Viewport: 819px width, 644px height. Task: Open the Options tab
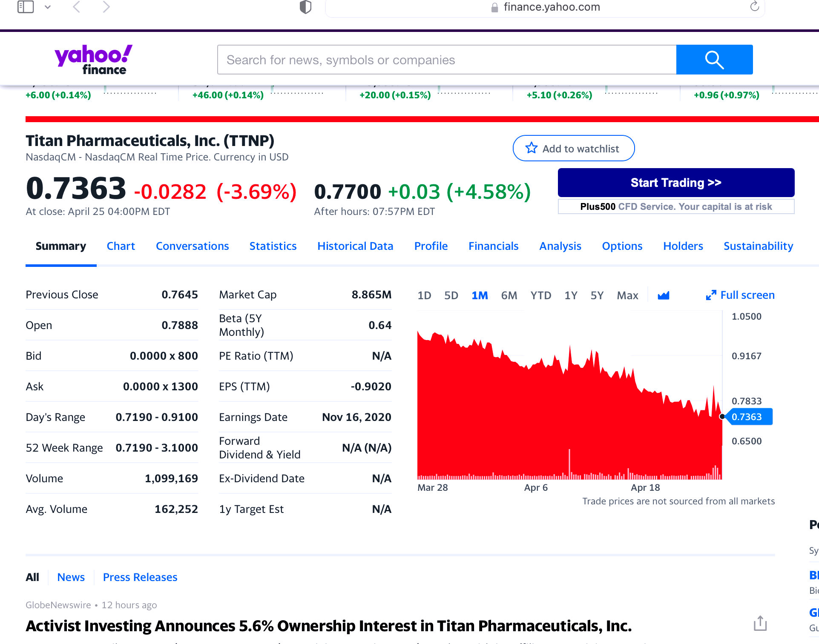click(622, 246)
